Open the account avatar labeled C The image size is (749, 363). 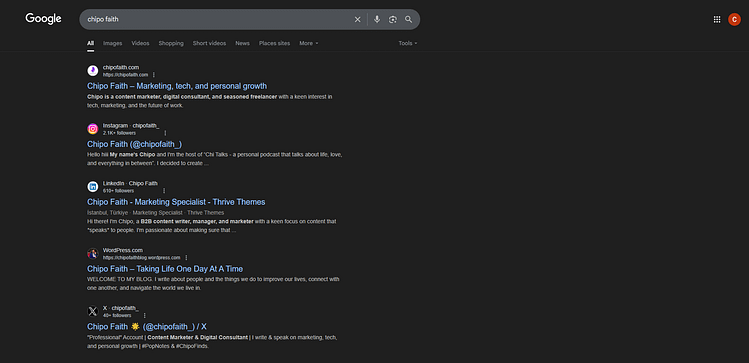point(734,20)
